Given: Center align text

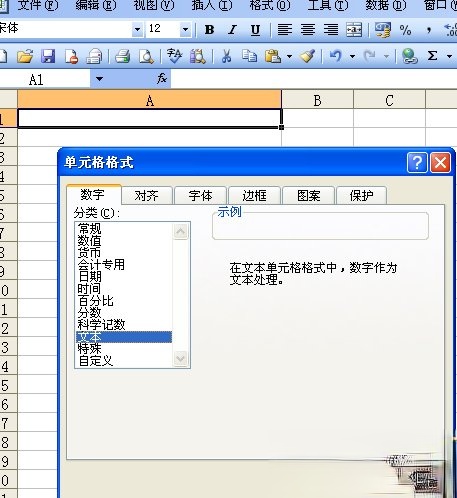Looking at the screenshot, I should click(x=308, y=30).
